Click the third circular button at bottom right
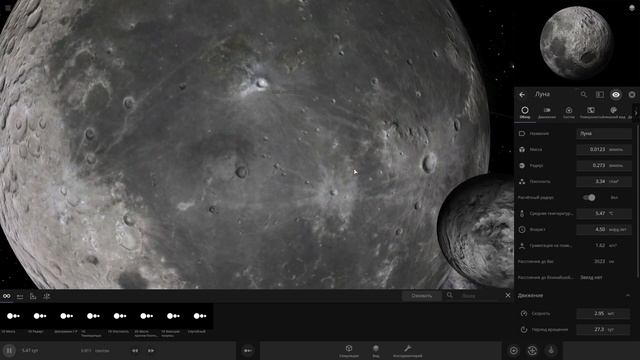640x360 pixels. [x=551, y=350]
